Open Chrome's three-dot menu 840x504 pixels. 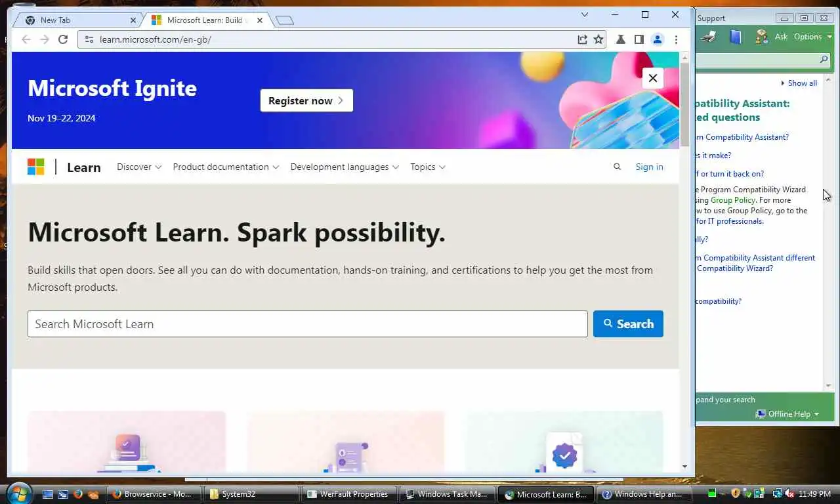coord(676,39)
